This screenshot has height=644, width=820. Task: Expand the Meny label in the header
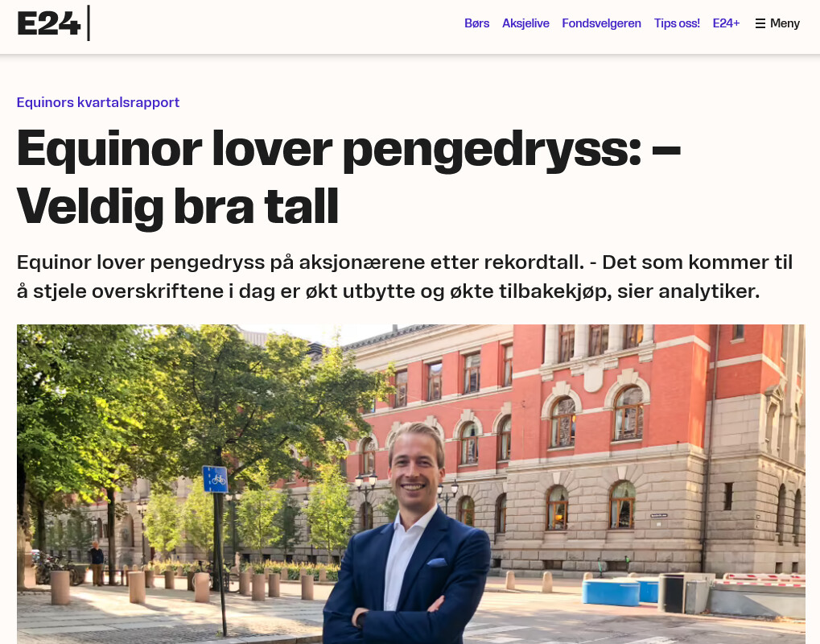coord(785,23)
